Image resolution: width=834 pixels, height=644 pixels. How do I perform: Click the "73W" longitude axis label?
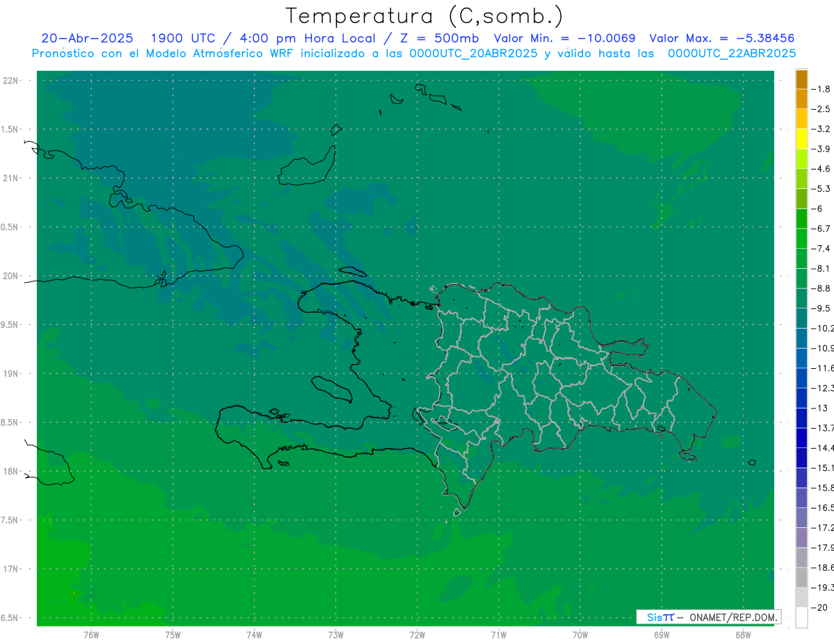(x=336, y=635)
